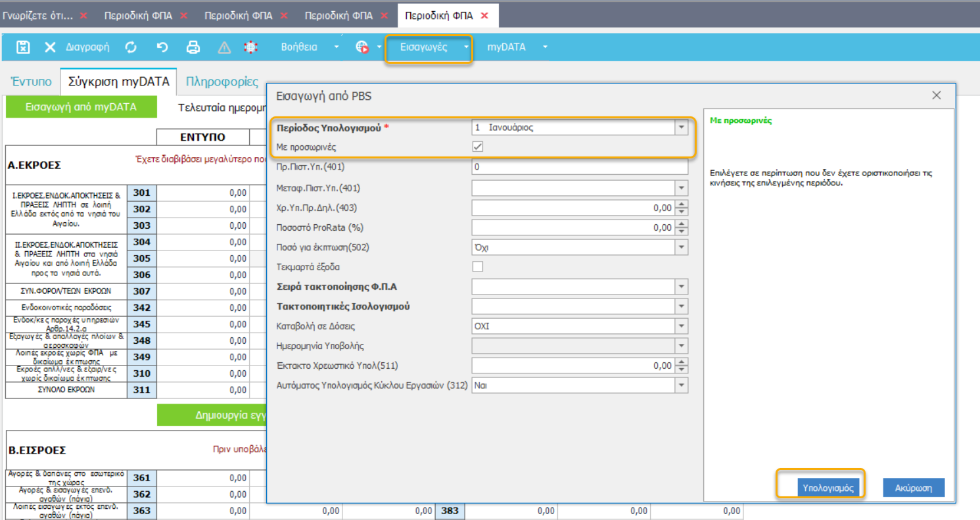Image resolution: width=980 pixels, height=520 pixels.
Task: Click the globe with play icon
Action: pyautogui.click(x=362, y=47)
